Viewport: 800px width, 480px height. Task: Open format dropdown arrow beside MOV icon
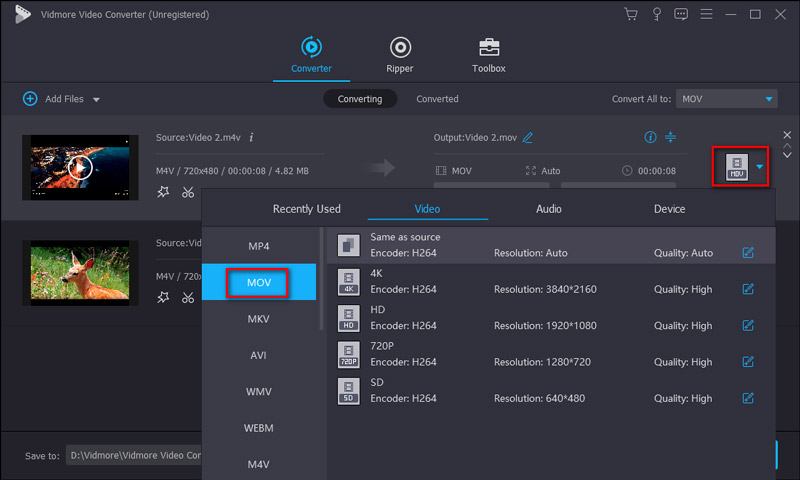point(760,167)
